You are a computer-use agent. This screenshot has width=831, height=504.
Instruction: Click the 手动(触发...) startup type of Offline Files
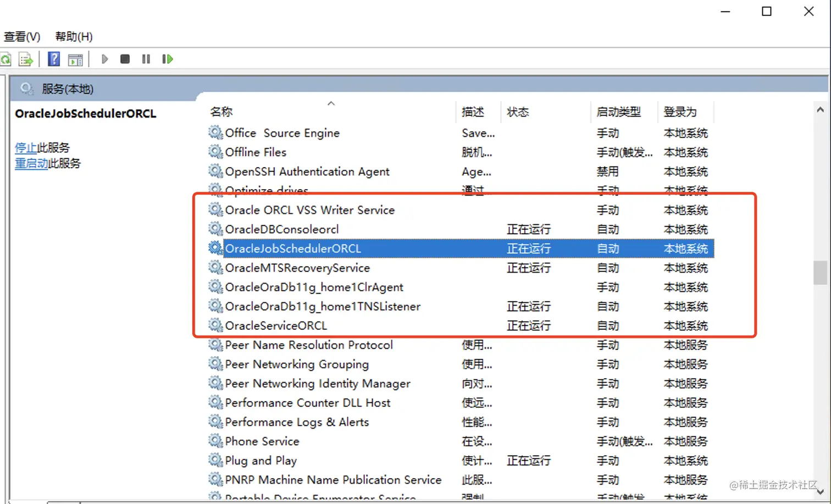[x=625, y=152]
